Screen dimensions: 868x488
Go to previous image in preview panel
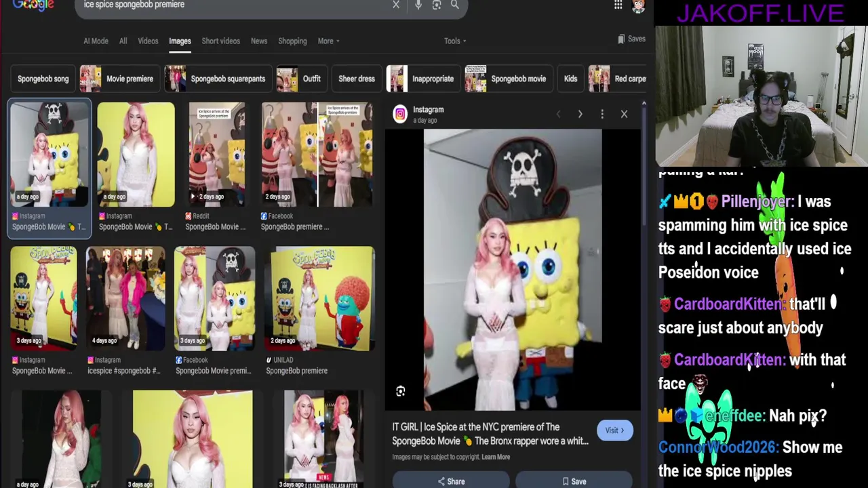[558, 114]
